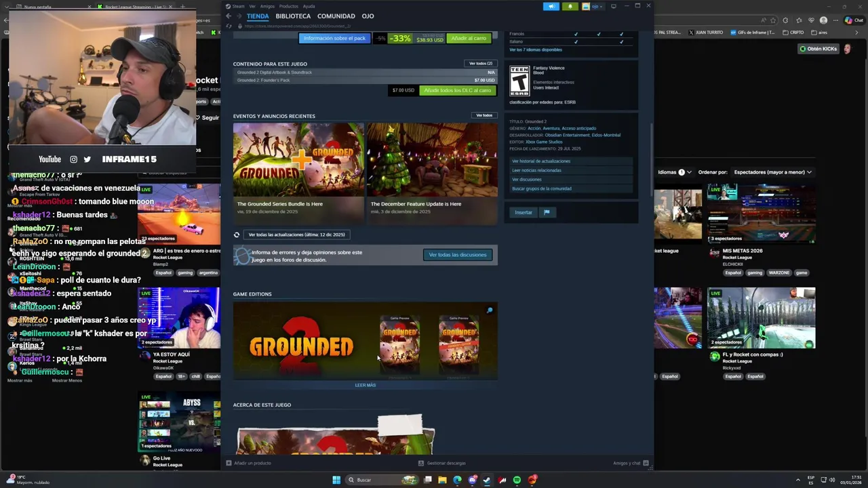Switch to the BIBLIOTECA tab

[x=293, y=16]
